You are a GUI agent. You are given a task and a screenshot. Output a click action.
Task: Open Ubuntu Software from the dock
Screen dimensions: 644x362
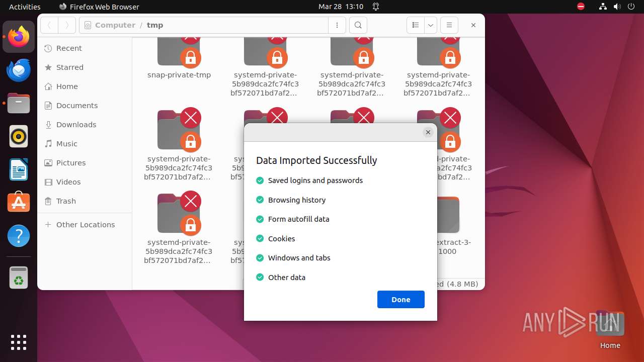[x=19, y=203]
